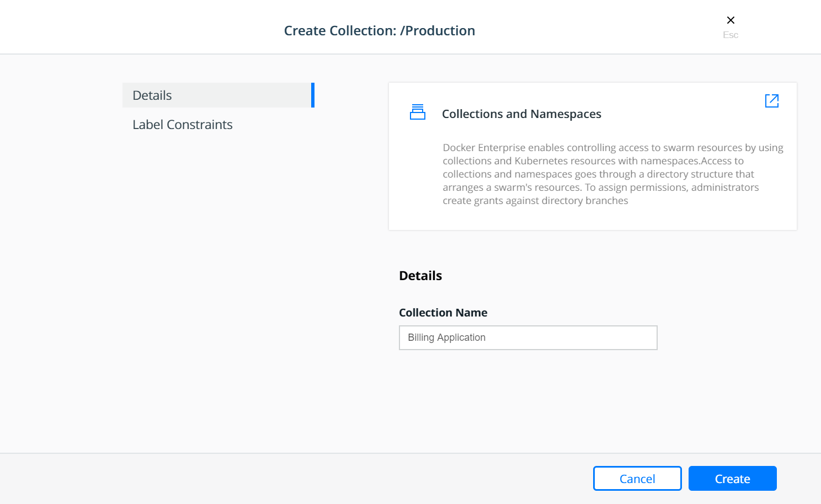Close the Create Collection dialog with X
Image resolution: width=821 pixels, height=504 pixels.
(731, 20)
